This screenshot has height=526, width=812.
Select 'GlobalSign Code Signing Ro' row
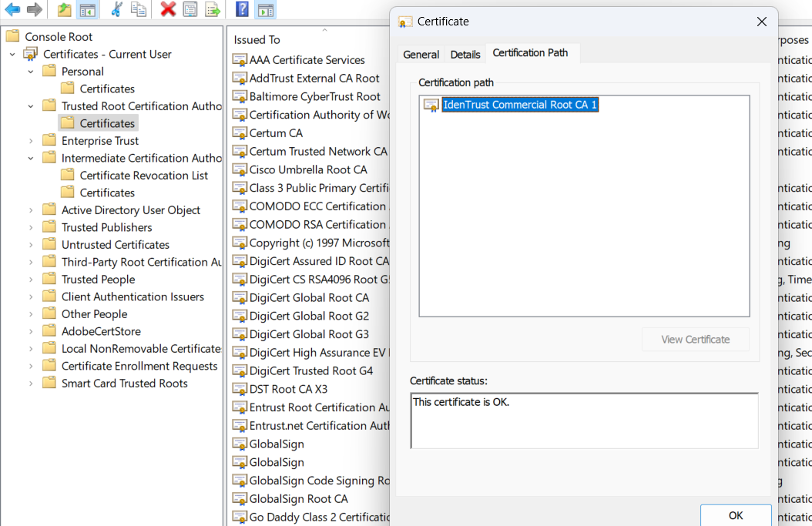(x=318, y=481)
